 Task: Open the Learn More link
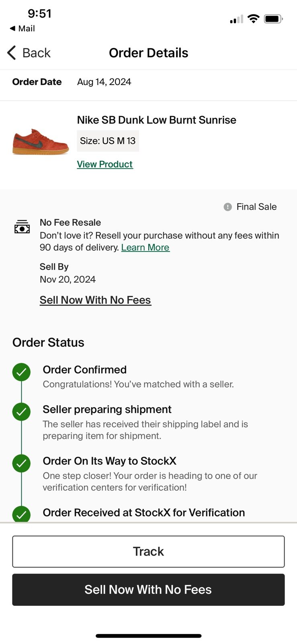(145, 248)
